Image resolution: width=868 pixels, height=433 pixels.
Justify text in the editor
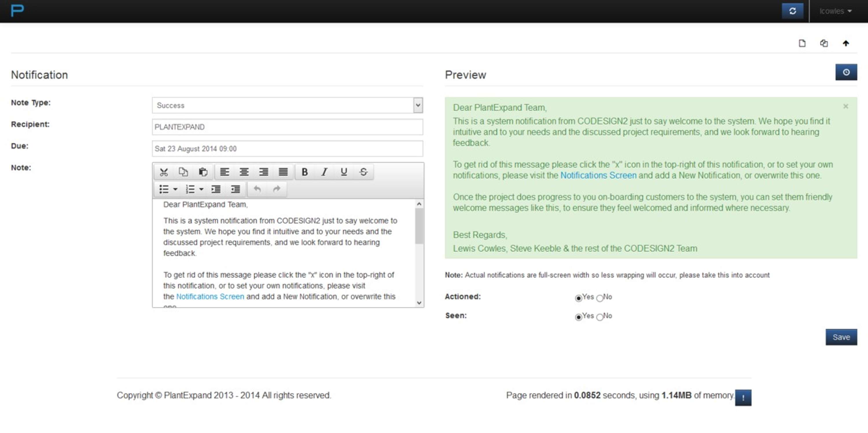click(283, 172)
